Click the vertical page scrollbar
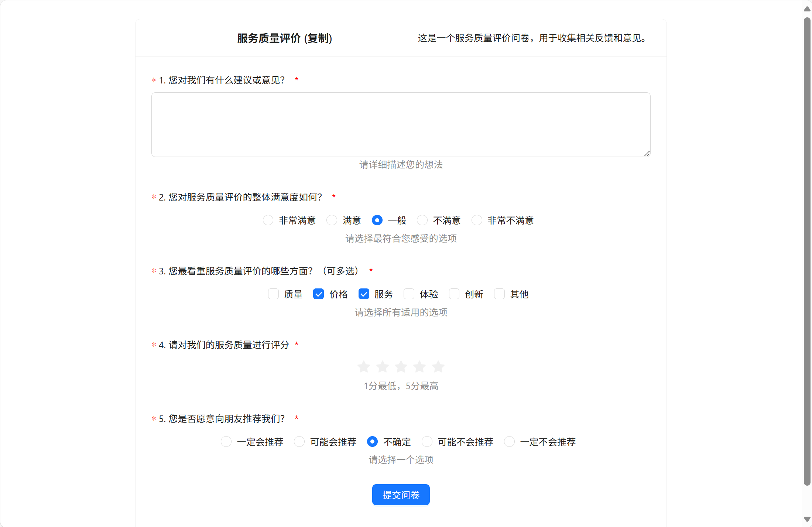The height and width of the screenshot is (527, 812). pyautogui.click(x=807, y=251)
